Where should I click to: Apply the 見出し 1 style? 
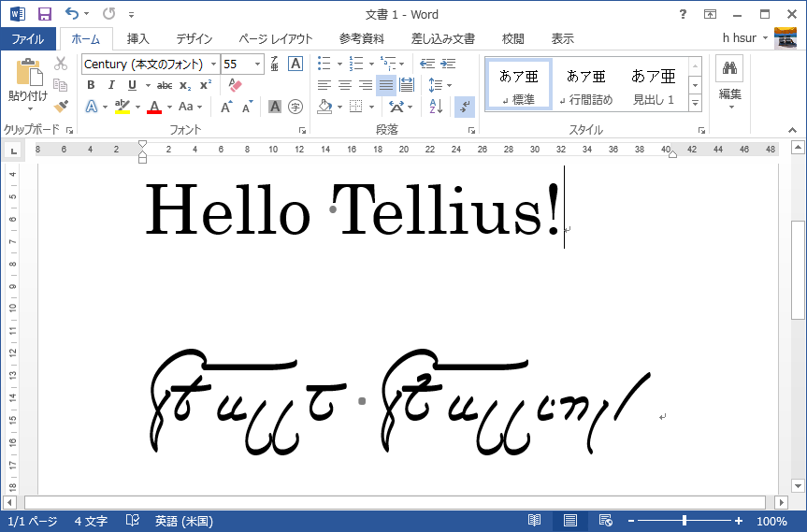point(653,85)
